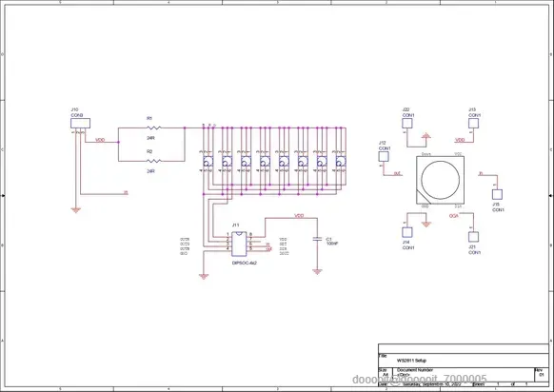Click the J14 CON1 connector box

pyautogui.click(x=407, y=232)
